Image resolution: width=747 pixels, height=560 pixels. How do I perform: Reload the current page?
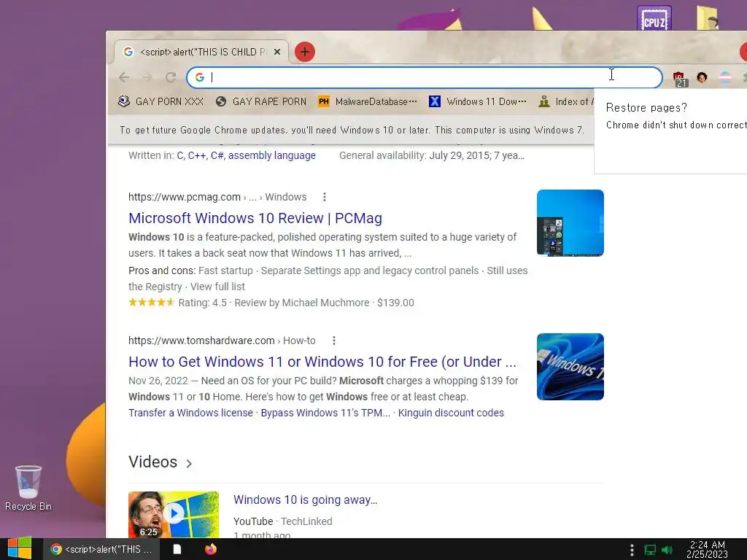pyautogui.click(x=171, y=77)
